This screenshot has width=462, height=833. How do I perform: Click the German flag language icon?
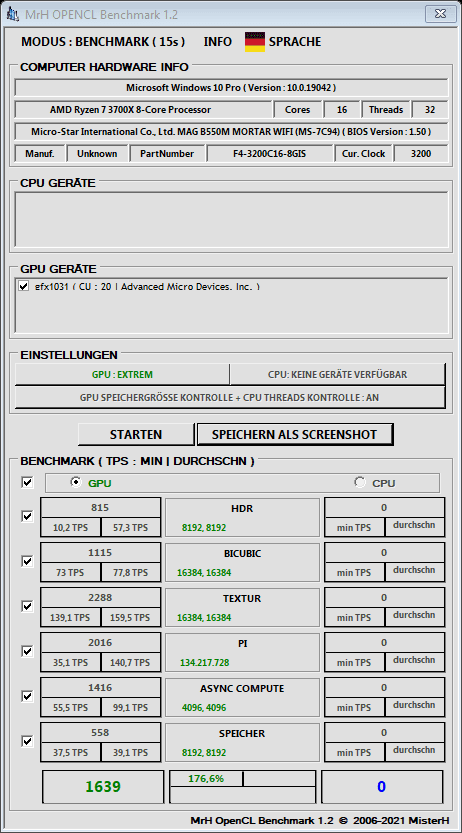[255, 42]
